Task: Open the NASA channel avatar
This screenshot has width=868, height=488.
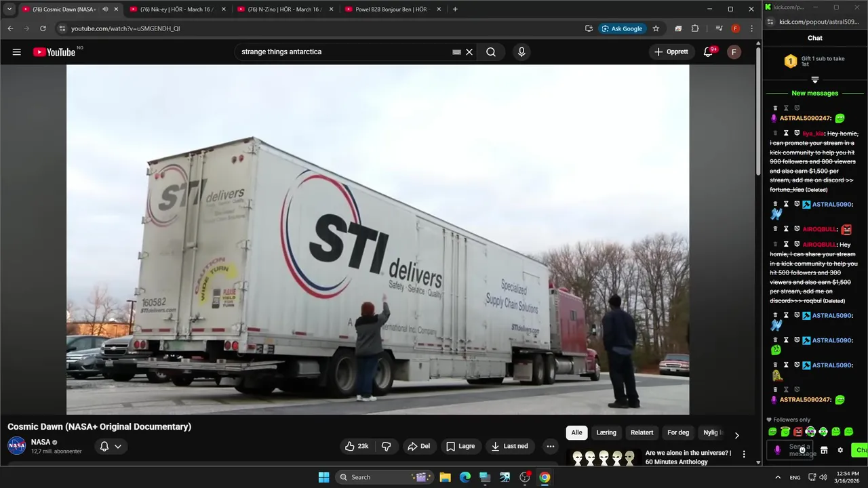Action: (x=17, y=446)
